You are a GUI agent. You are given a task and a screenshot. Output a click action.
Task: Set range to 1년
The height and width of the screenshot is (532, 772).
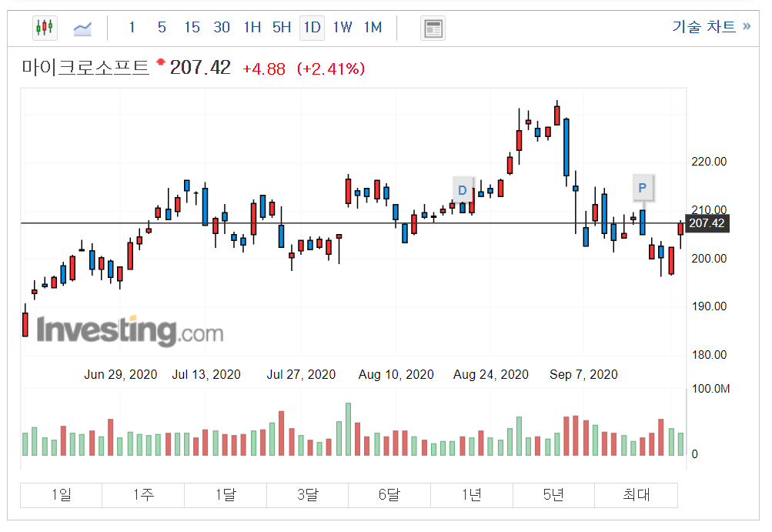pyautogui.click(x=472, y=494)
